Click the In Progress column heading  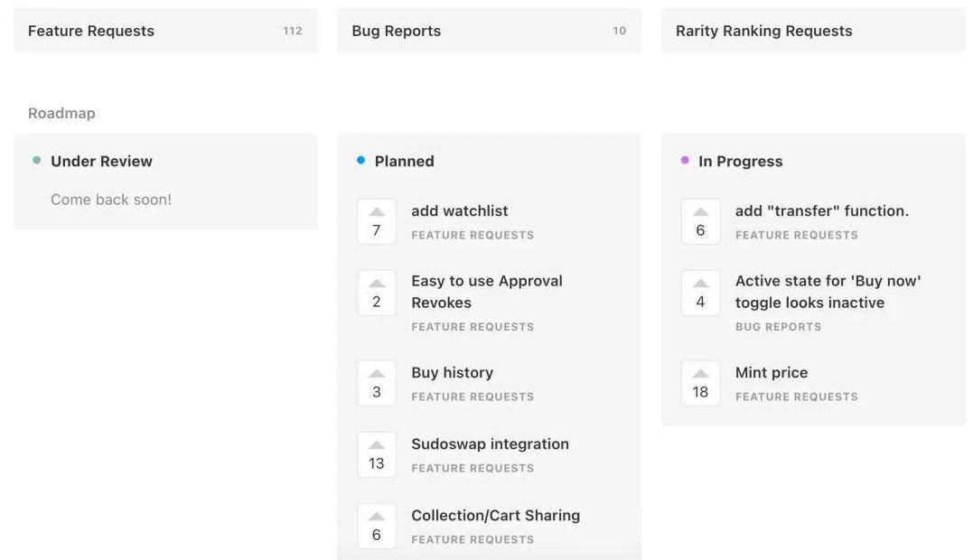click(740, 162)
